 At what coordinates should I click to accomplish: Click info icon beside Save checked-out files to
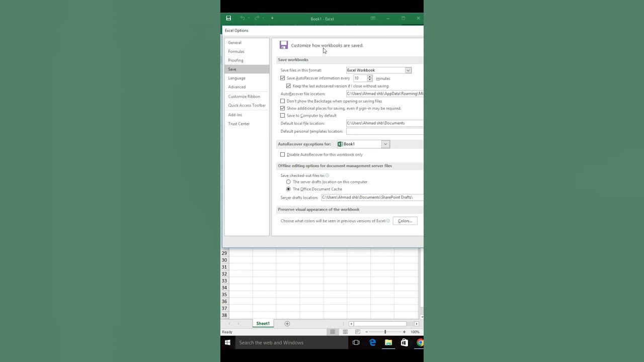pyautogui.click(x=327, y=175)
